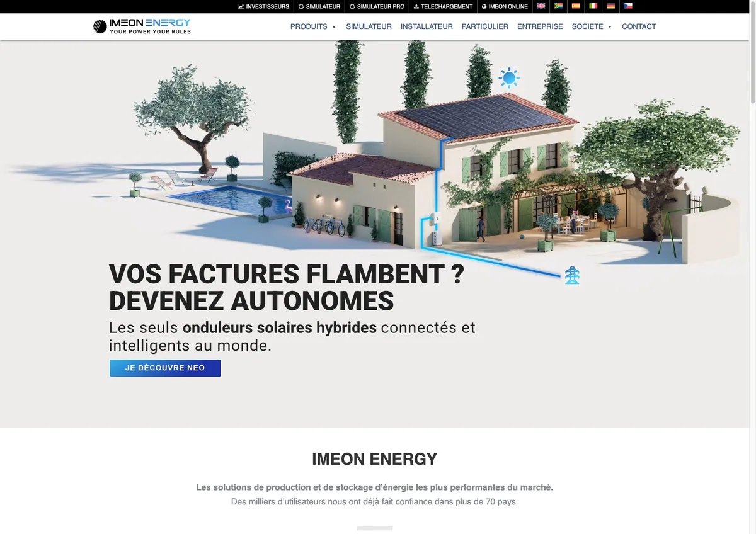Open the Societe menu
The height and width of the screenshot is (534, 756).
tap(588, 26)
